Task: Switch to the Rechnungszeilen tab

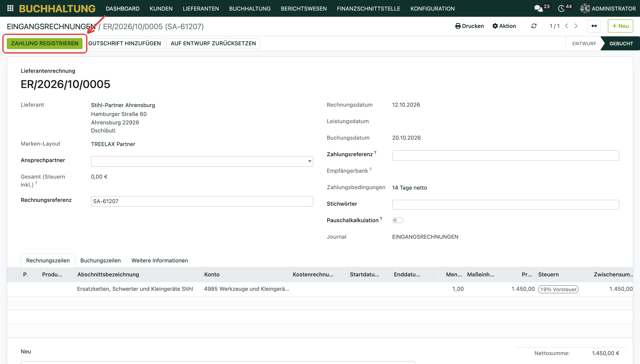Action: click(48, 261)
